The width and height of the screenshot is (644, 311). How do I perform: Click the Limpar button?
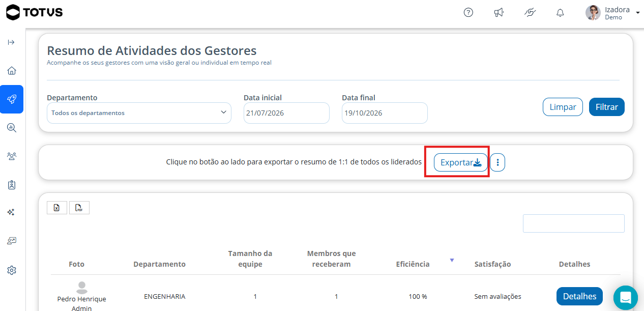coord(563,107)
